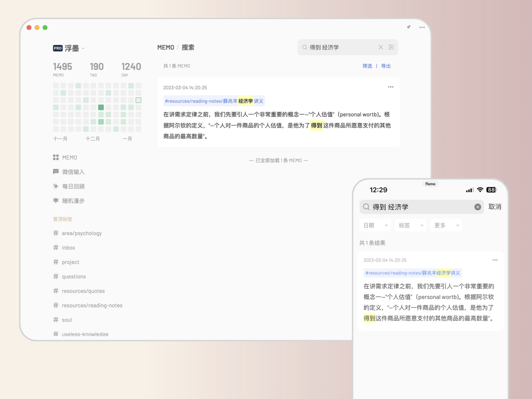Open the desktop search filter settings icon

click(391, 47)
